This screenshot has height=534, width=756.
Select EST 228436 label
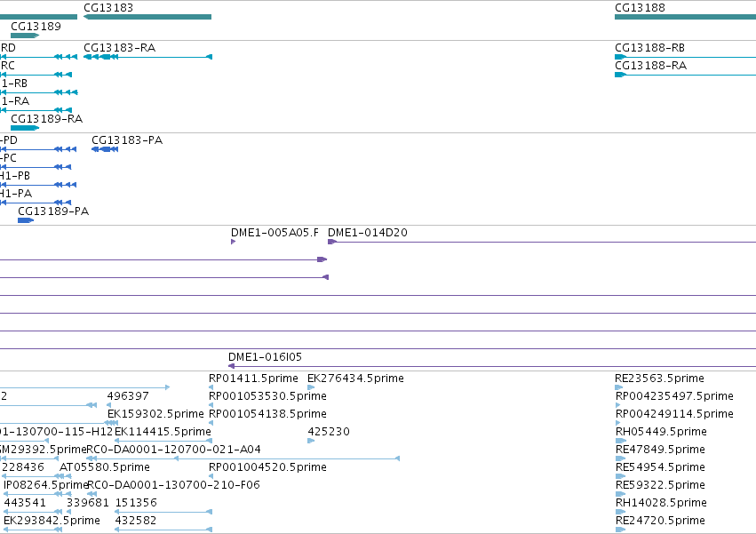tap(23, 467)
